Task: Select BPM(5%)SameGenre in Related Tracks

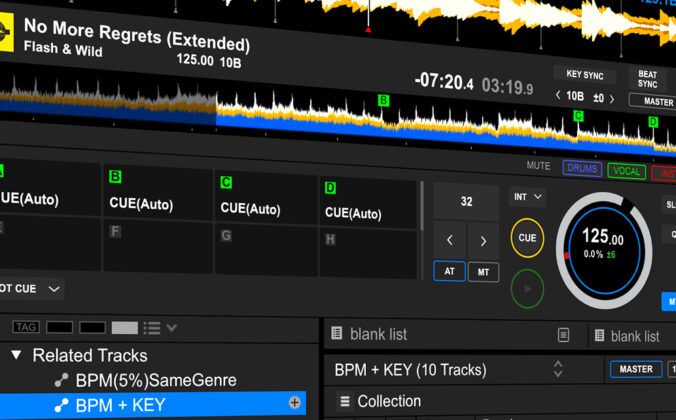Action: (155, 380)
